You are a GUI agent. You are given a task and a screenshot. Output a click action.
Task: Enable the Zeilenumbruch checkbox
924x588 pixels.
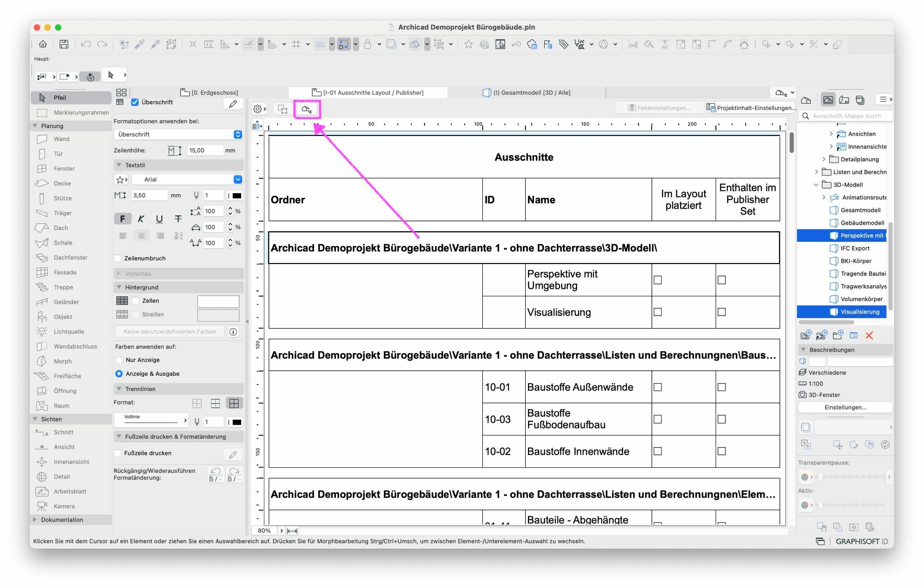click(x=118, y=258)
